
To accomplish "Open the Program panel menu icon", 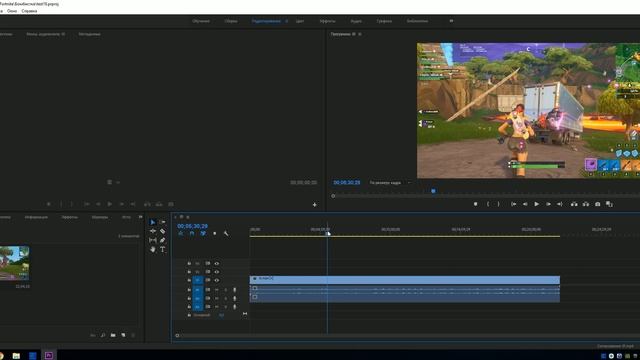I will (x=360, y=34).
